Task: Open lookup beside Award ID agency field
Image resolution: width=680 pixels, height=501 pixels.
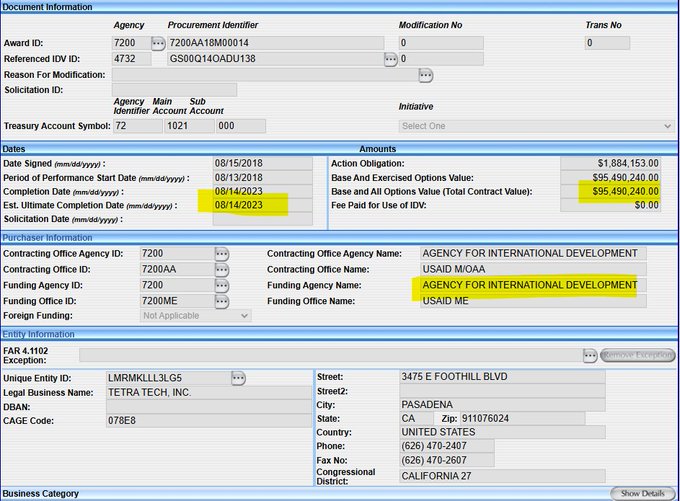Action: (x=158, y=43)
